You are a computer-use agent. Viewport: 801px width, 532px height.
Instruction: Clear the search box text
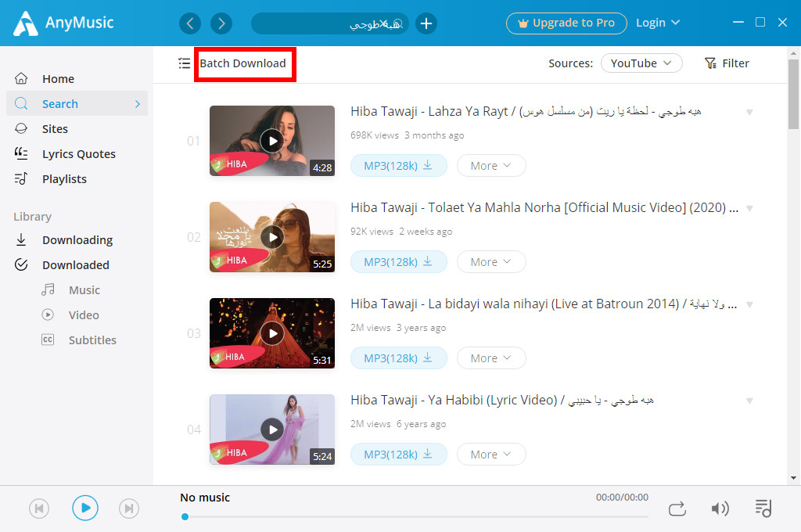(x=385, y=23)
